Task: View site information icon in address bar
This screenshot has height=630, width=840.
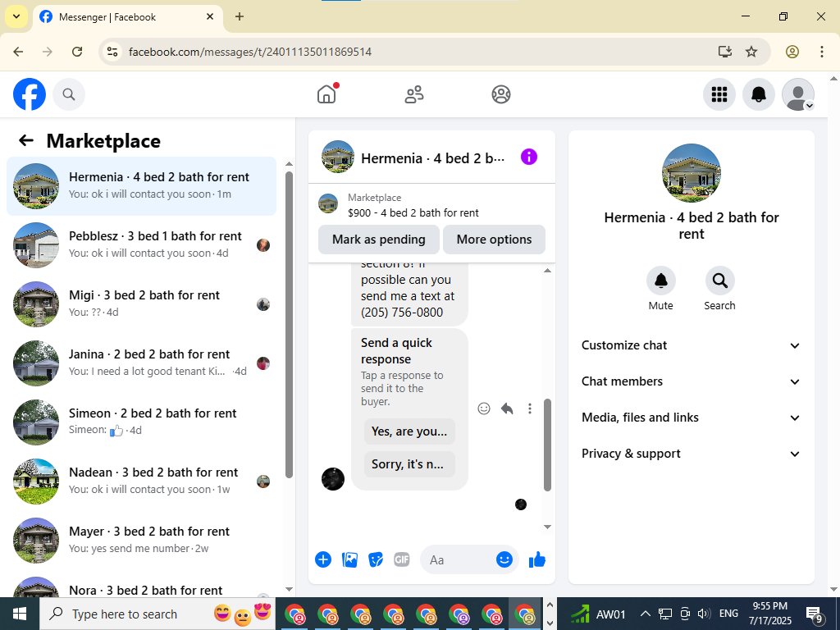Action: pos(112,52)
